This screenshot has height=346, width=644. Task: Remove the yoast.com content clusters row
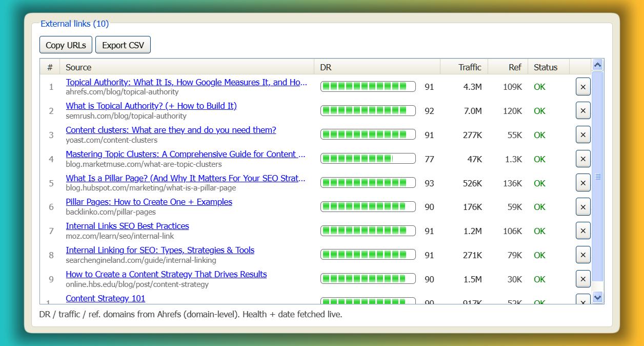point(583,135)
